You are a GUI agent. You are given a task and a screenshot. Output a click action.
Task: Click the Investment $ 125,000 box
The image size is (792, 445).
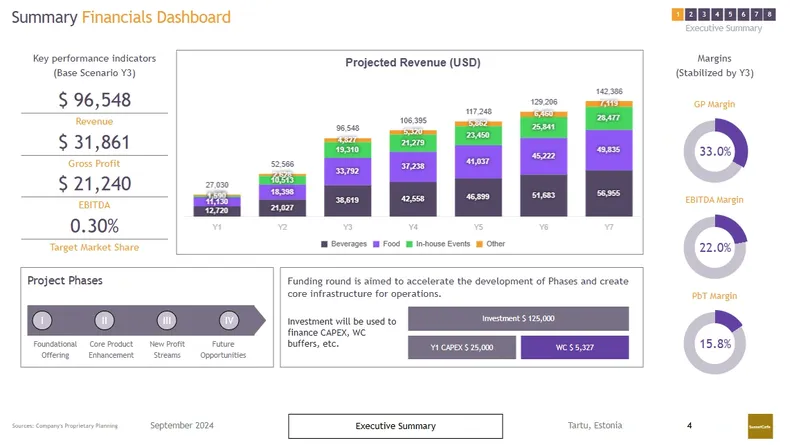[518, 318]
